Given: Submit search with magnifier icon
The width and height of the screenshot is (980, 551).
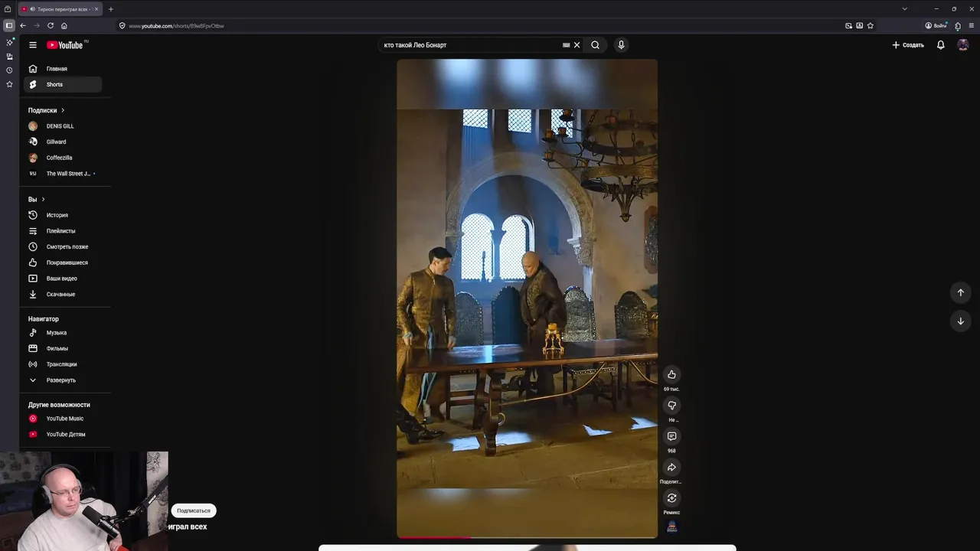Looking at the screenshot, I should [595, 45].
